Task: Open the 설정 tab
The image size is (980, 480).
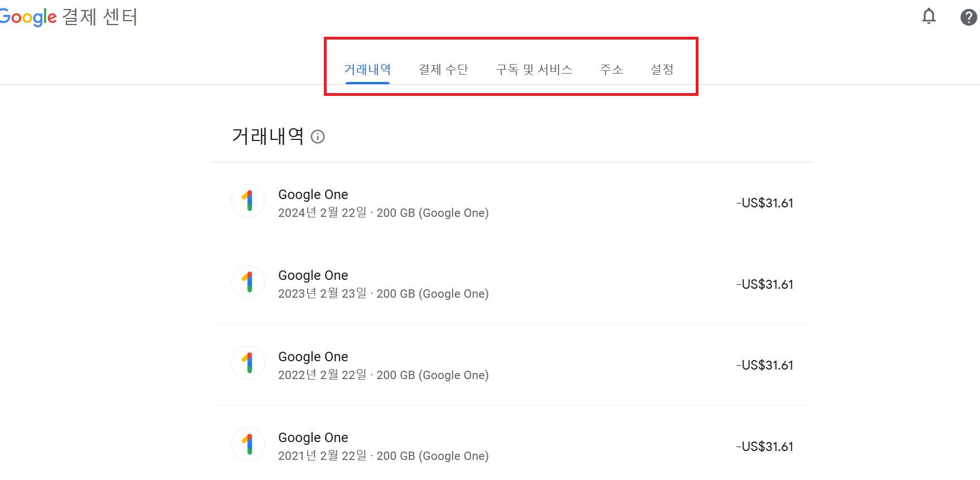Action: 662,70
